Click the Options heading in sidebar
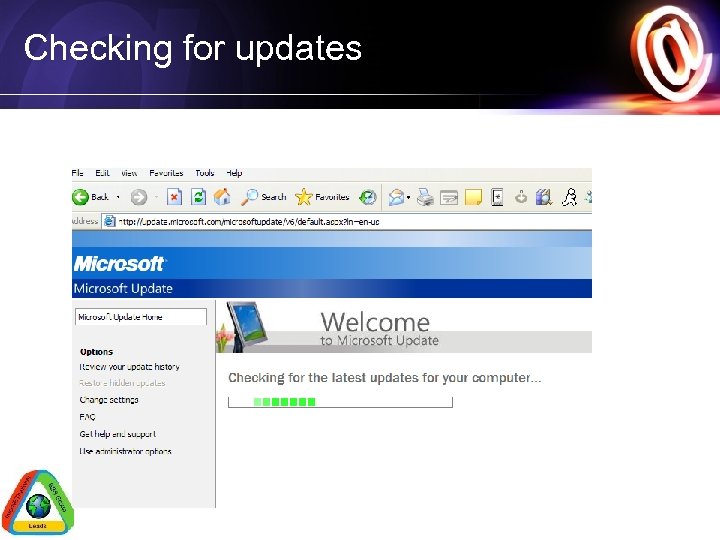 (x=96, y=352)
